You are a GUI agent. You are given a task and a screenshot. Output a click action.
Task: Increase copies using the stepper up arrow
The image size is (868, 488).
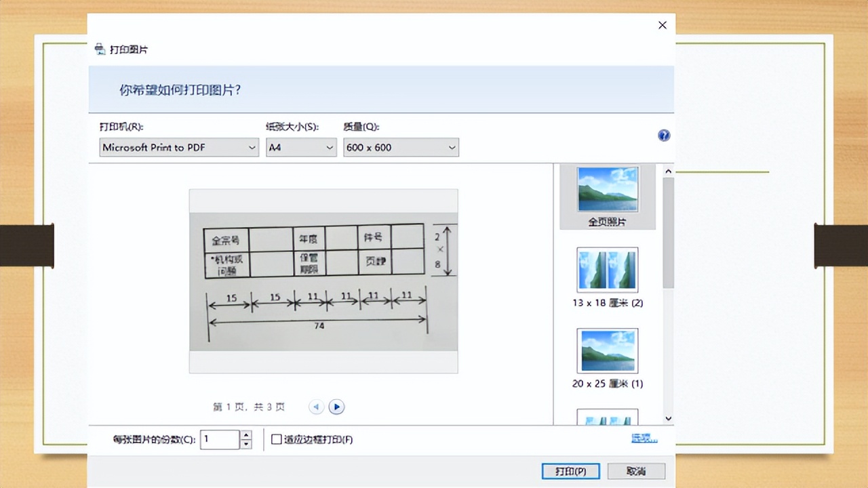coord(245,435)
